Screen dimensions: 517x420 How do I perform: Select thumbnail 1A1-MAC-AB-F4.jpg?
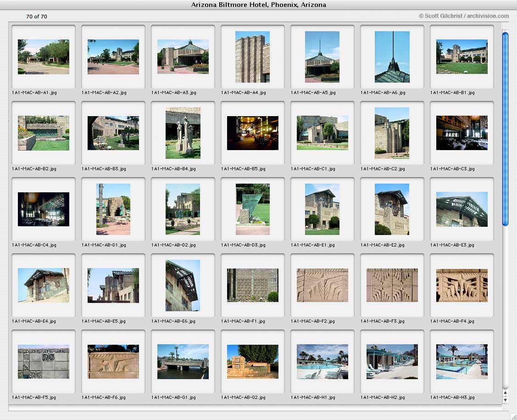461,286
